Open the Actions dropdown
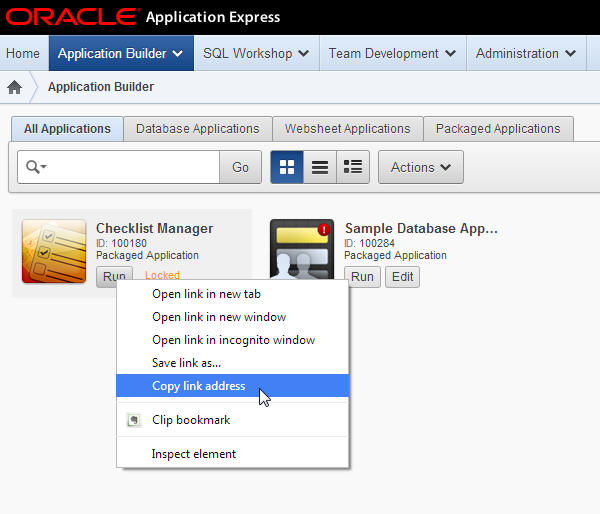The image size is (600, 514). (421, 167)
